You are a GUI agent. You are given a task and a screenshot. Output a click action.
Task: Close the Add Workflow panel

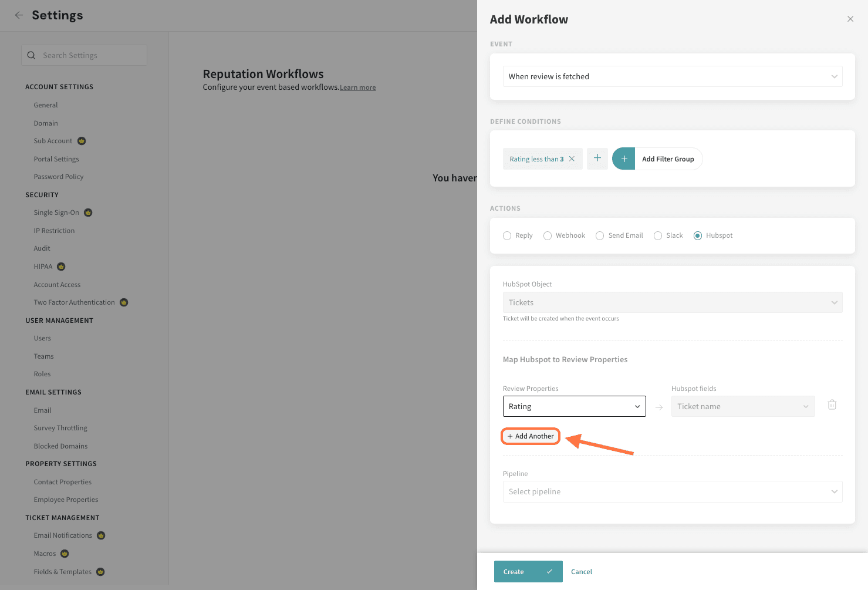[850, 19]
